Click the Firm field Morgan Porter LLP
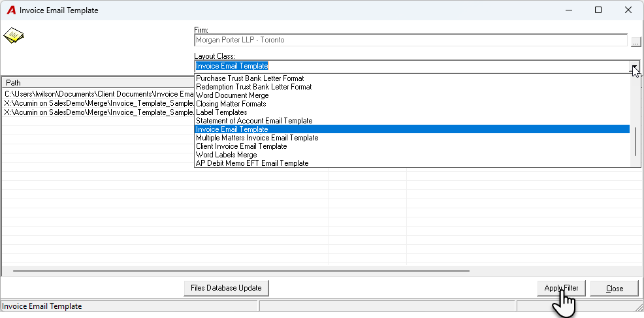The image size is (644, 318). click(x=411, y=40)
